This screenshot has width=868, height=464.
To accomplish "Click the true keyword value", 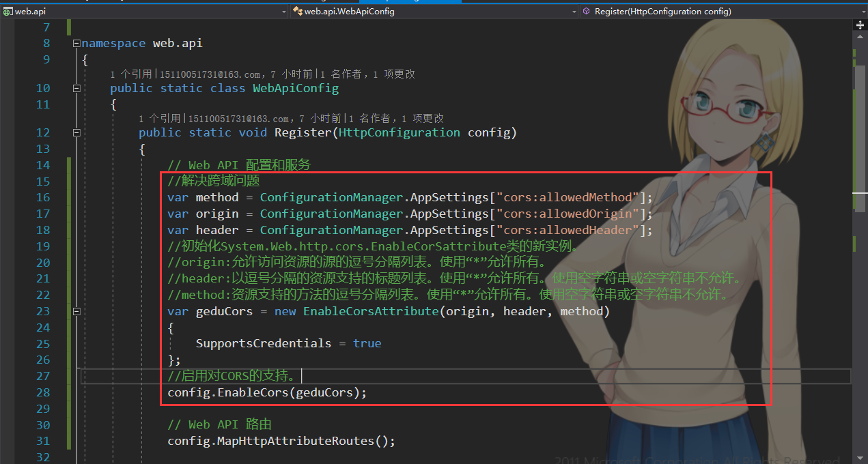I will click(x=367, y=343).
